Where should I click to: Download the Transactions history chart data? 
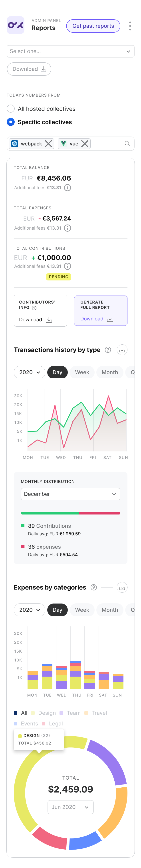[122, 350]
